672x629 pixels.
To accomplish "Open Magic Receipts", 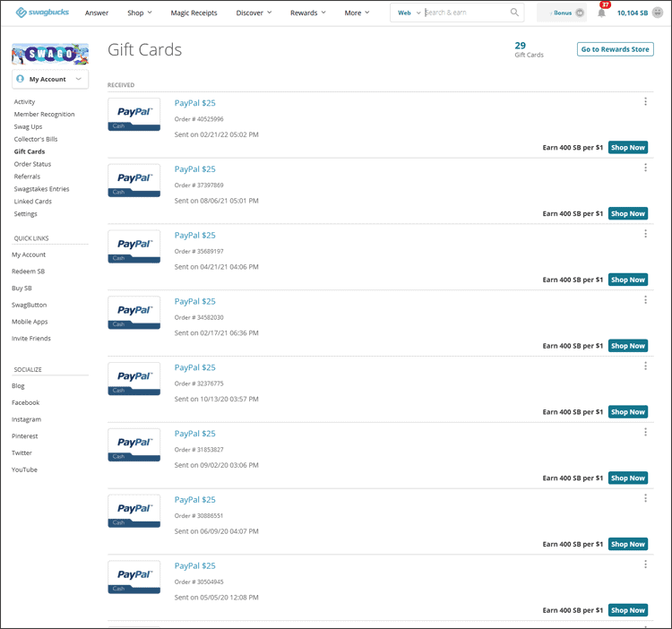I will (194, 13).
